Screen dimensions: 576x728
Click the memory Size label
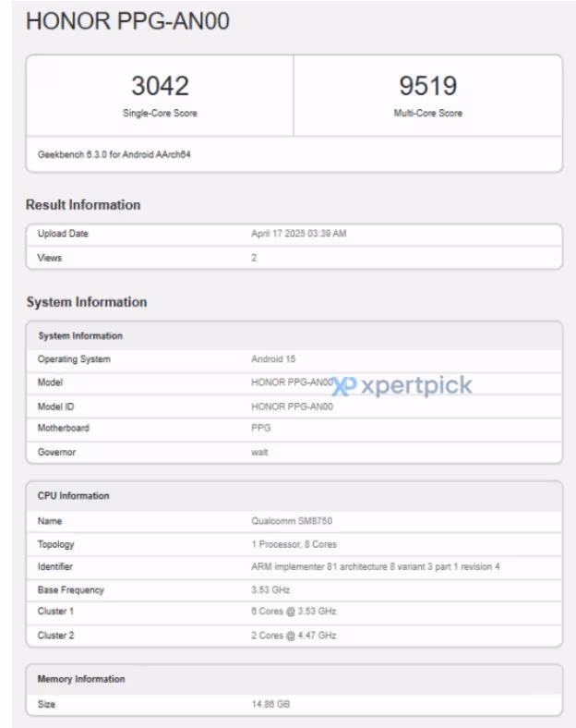[46, 704]
